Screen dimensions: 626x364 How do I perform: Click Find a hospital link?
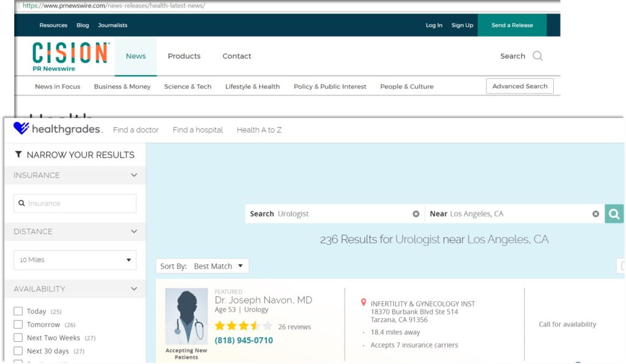pyautogui.click(x=197, y=130)
